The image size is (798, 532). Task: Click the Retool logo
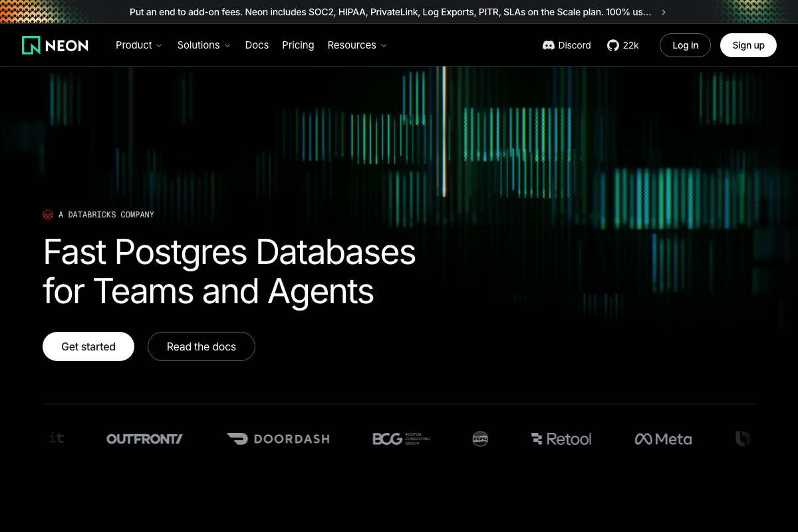click(x=561, y=439)
